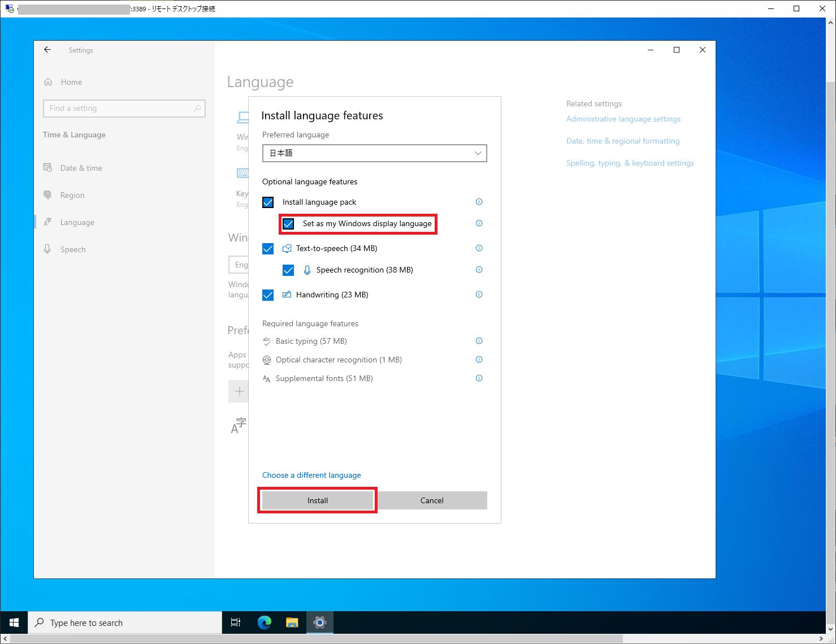The height and width of the screenshot is (644, 836).
Task: Click the back arrow in Settings
Action: click(47, 50)
